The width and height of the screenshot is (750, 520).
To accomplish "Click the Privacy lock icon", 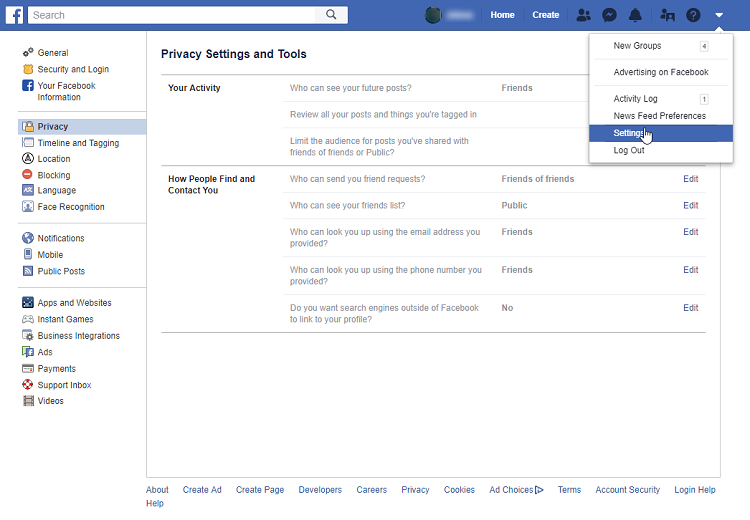I will tap(28, 126).
